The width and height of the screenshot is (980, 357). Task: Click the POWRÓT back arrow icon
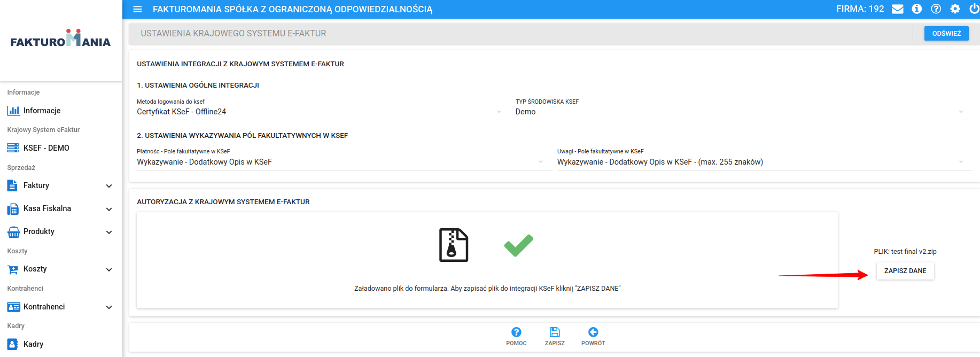pos(593,332)
